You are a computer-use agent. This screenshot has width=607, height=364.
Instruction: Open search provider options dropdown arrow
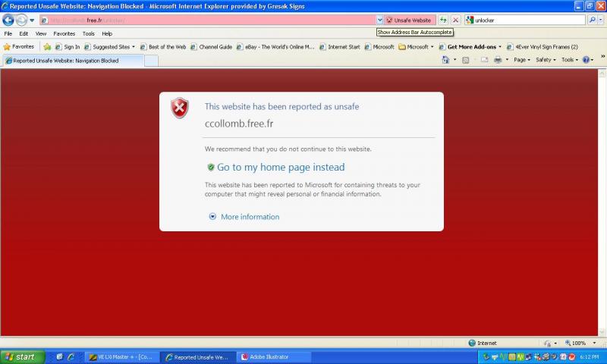[601, 20]
